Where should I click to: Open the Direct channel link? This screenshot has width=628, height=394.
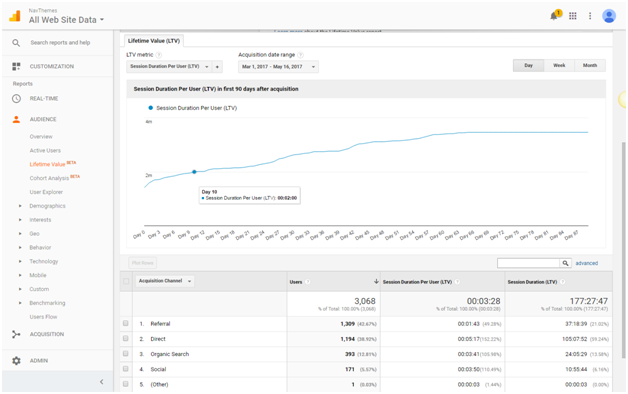coord(158,339)
